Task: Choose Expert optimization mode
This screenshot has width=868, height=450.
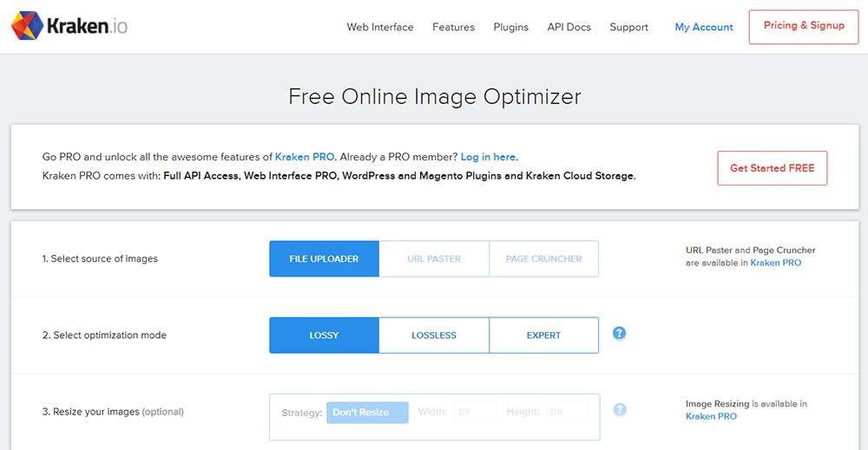Action: pyautogui.click(x=543, y=335)
